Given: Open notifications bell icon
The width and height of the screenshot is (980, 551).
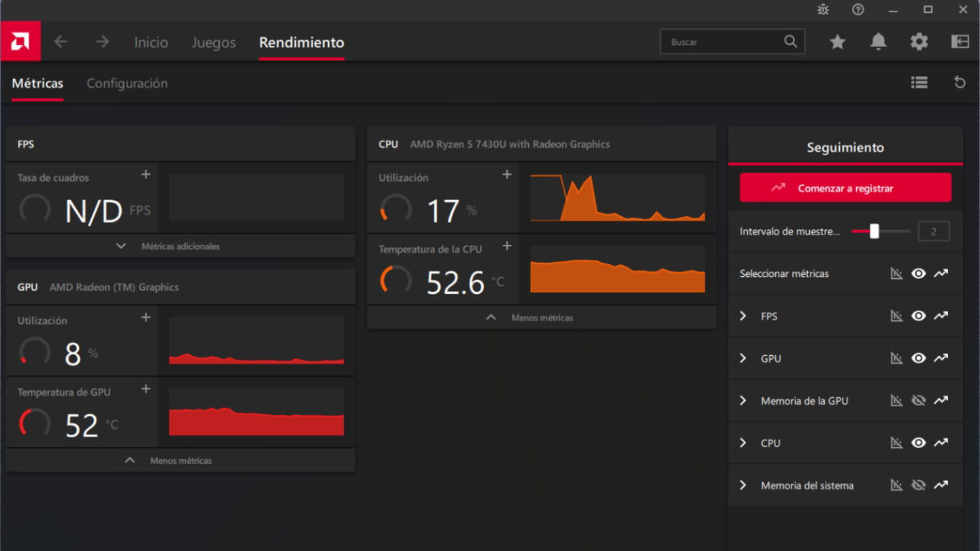Looking at the screenshot, I should 879,41.
